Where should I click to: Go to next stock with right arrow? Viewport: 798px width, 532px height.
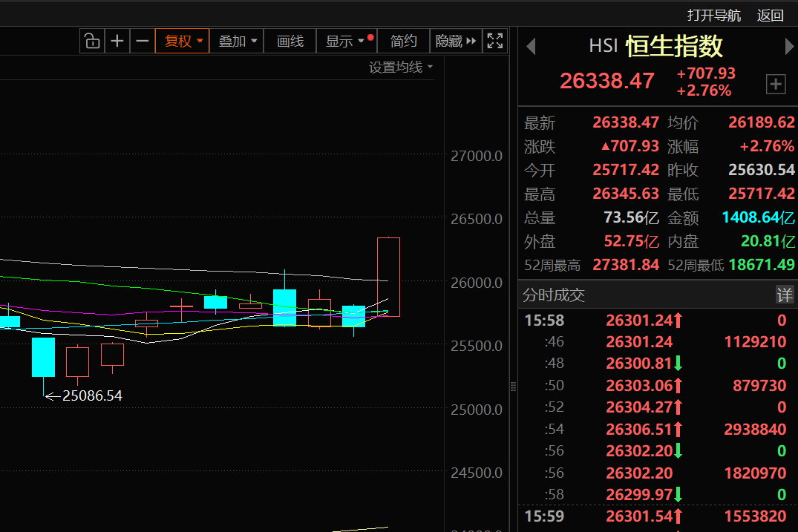(x=788, y=47)
